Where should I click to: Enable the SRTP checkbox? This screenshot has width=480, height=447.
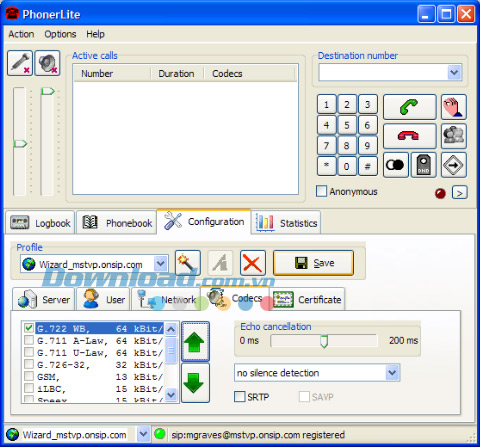[x=240, y=397]
